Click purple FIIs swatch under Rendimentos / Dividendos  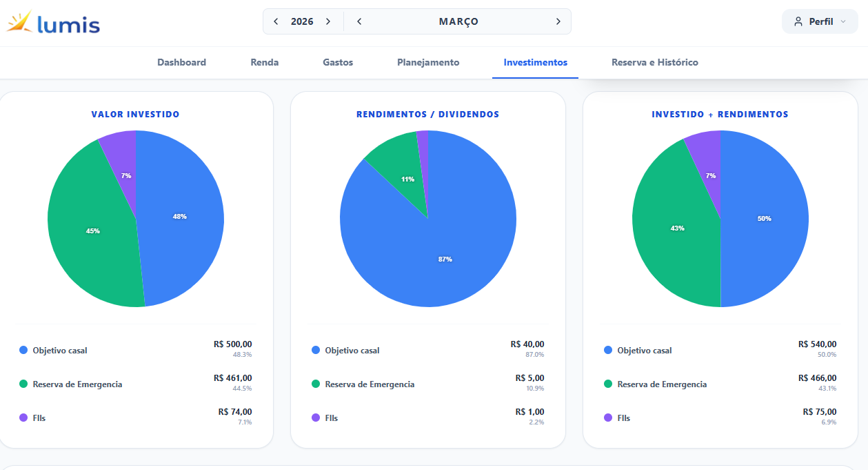click(316, 418)
